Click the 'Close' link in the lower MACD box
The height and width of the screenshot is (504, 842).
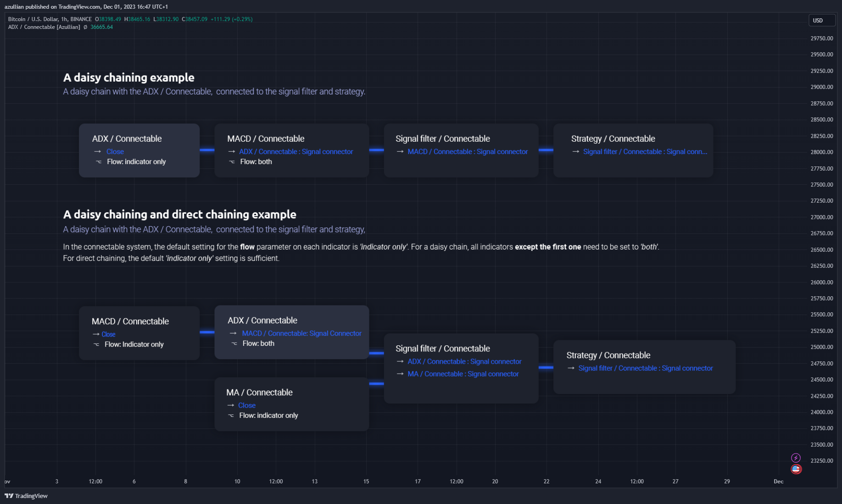tap(108, 334)
